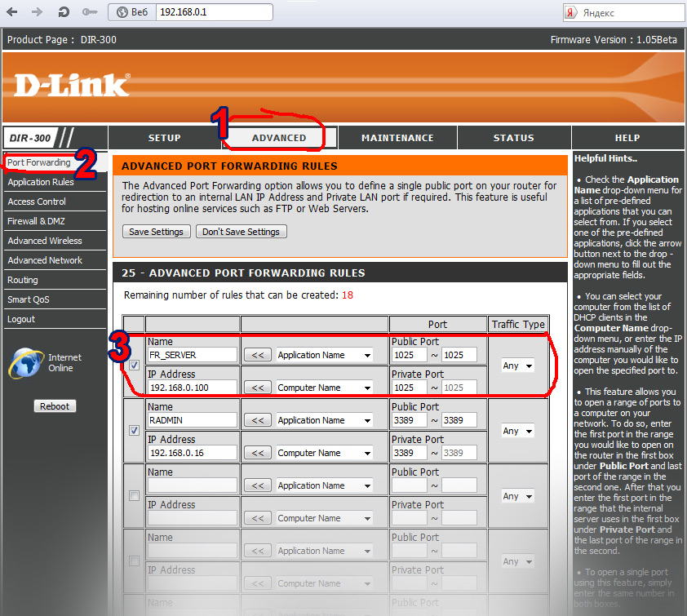
Task: Open Application Name dropdown for FR_SERVER rule
Action: pyautogui.click(x=324, y=355)
